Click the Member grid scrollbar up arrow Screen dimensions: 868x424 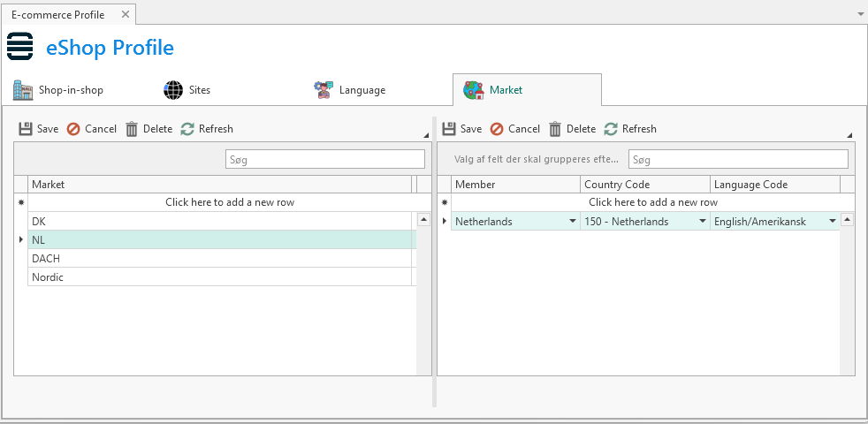847,220
